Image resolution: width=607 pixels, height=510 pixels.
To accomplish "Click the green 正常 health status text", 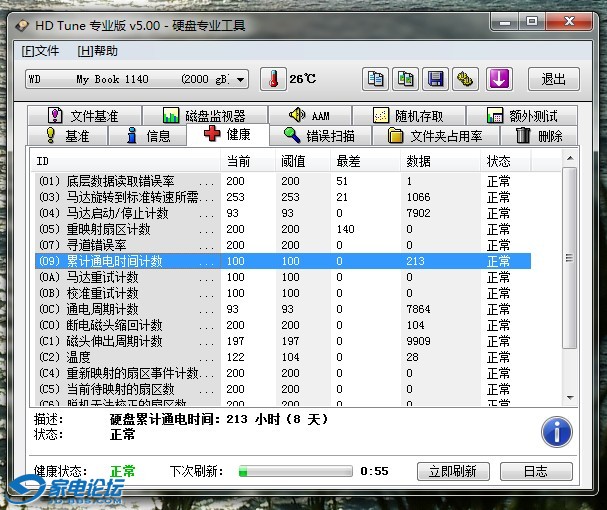I will tap(123, 471).
